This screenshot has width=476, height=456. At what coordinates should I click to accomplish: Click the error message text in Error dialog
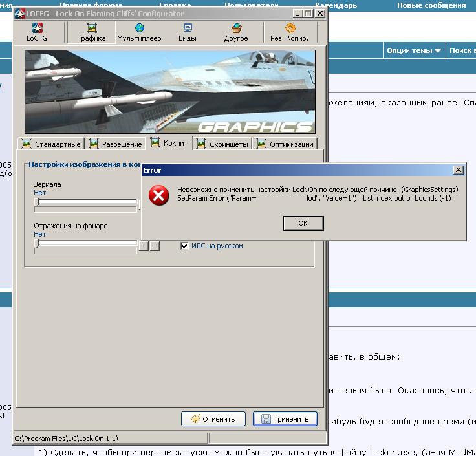[318, 193]
